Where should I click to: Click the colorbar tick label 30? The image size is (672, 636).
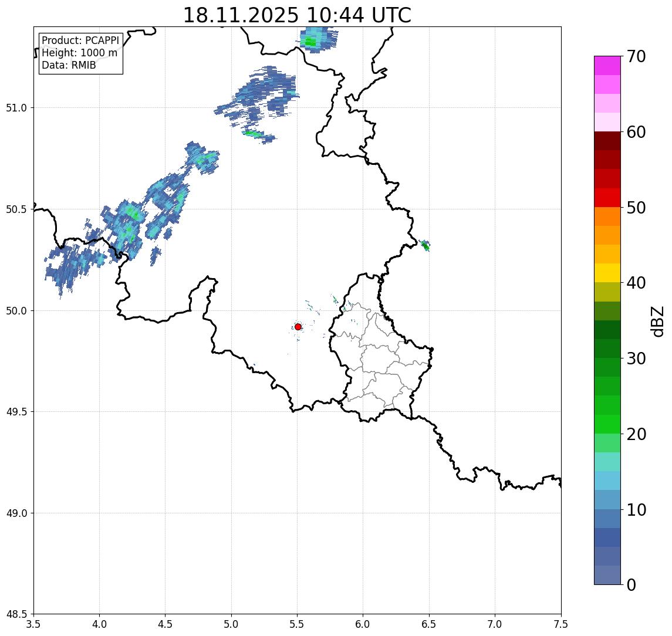(636, 358)
